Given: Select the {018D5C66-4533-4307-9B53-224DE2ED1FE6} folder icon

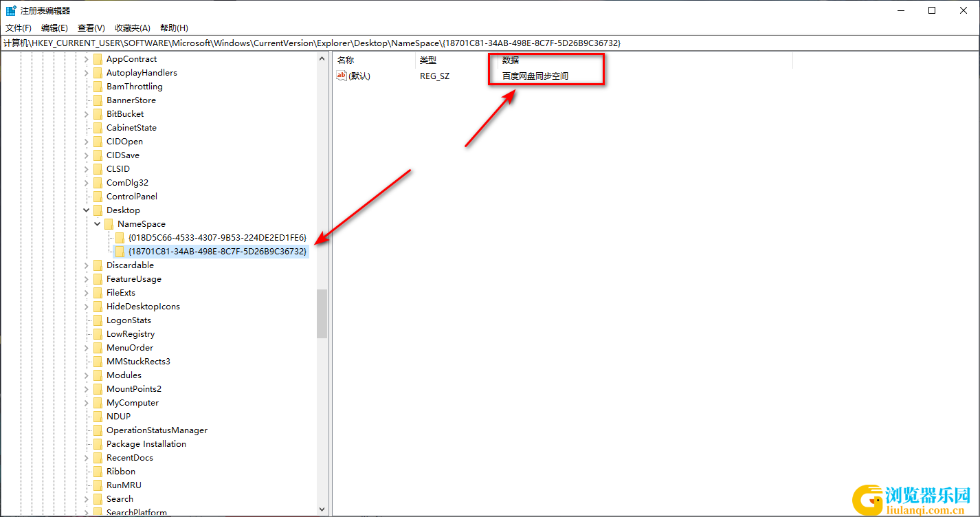Looking at the screenshot, I should pyautogui.click(x=120, y=238).
